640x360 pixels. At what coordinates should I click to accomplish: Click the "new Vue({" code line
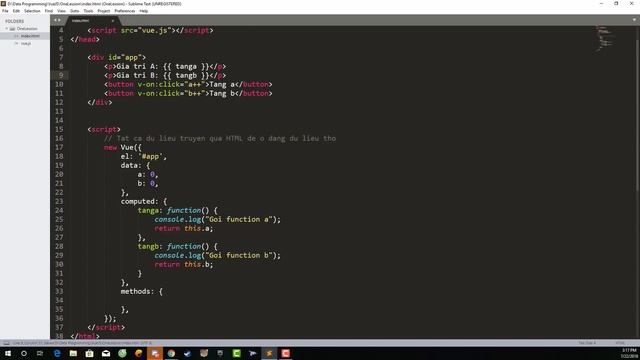pos(123,147)
